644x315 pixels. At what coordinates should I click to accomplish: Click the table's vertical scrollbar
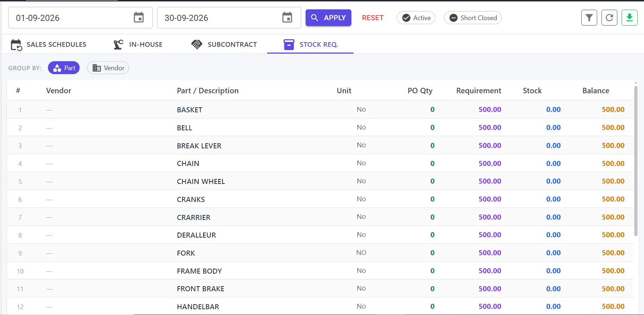[636, 161]
